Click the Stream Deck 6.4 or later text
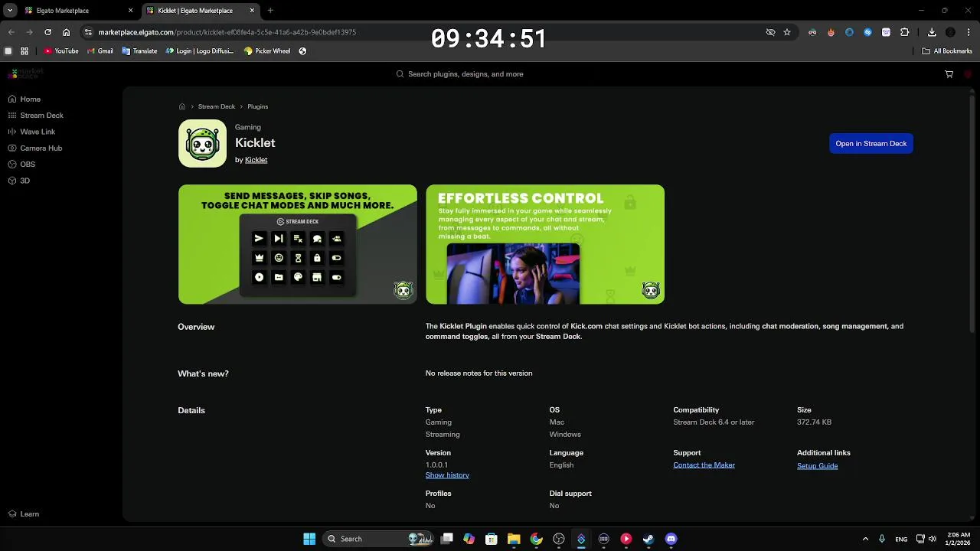Screen dimensions: 980x551 click(x=714, y=422)
